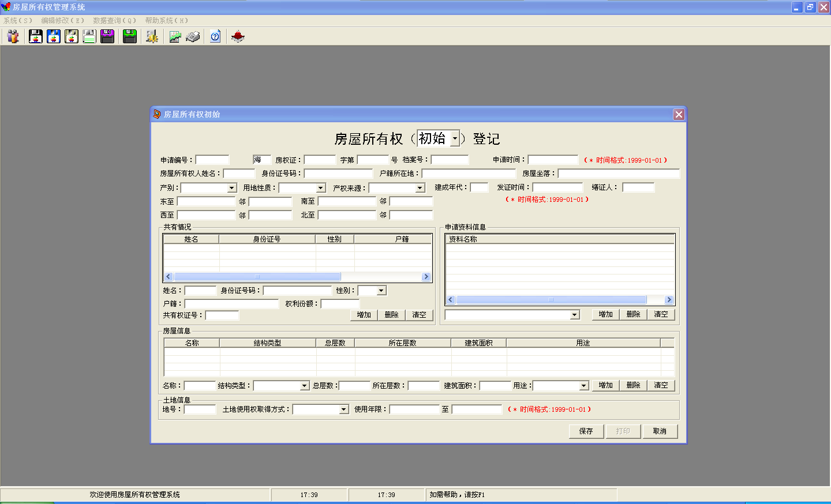Click the green floppy disk toolbar icon
Screen dimensions: 831x504
130,36
